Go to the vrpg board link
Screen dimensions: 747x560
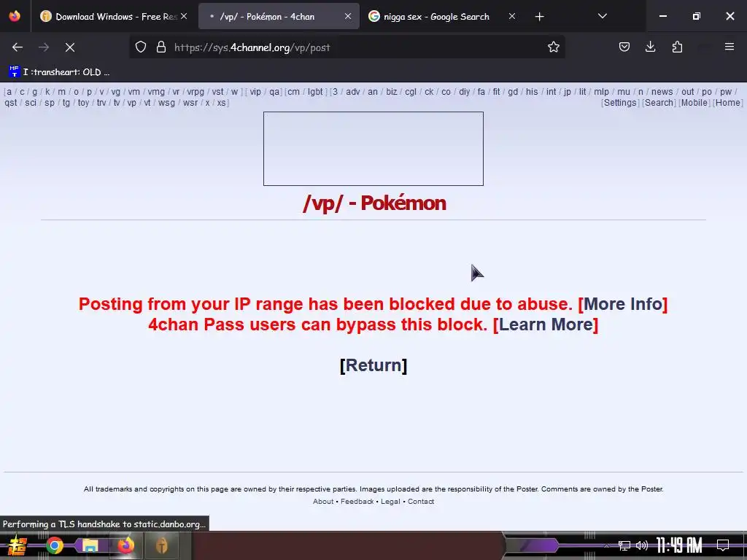click(x=196, y=92)
